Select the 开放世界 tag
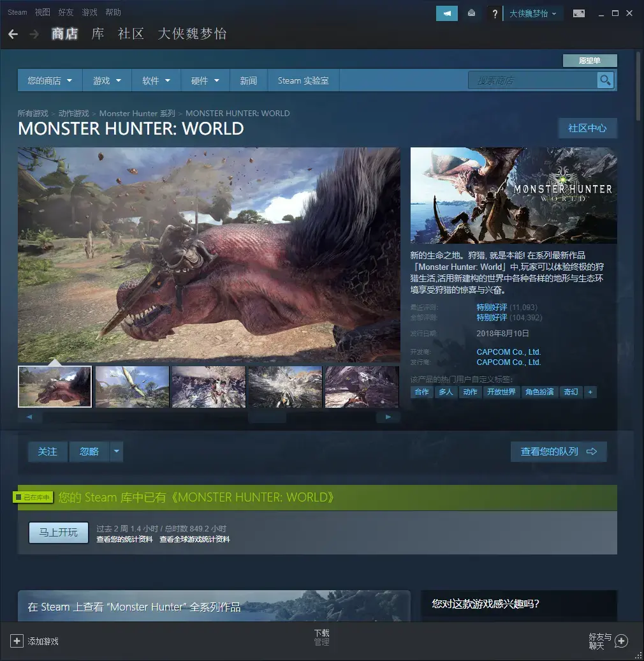The image size is (644, 661). (501, 392)
